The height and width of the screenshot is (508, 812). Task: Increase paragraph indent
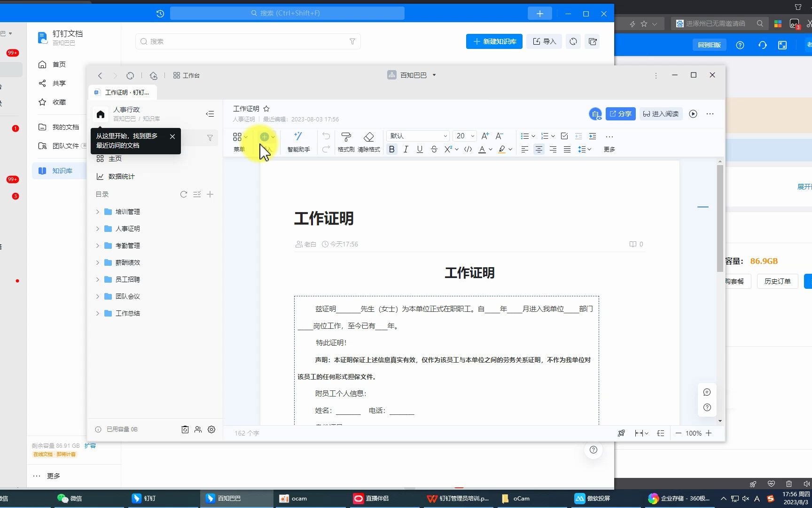click(593, 136)
